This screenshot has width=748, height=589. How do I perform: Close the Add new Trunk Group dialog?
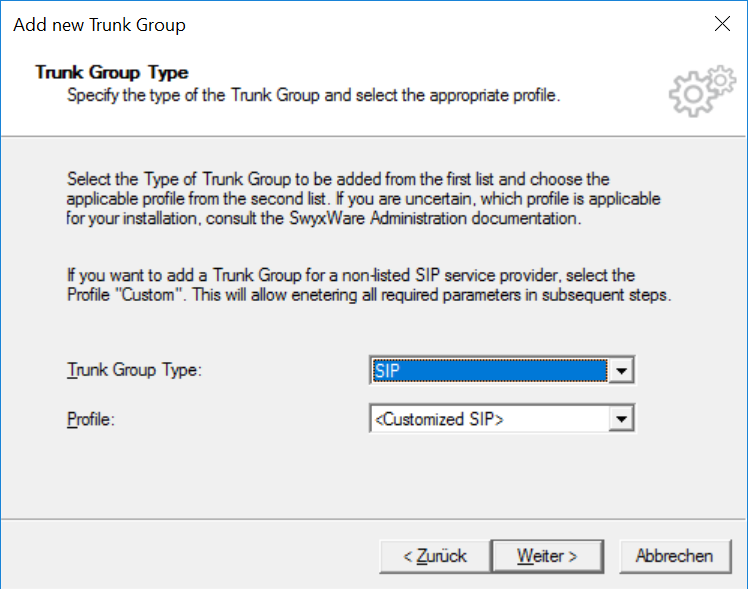722,23
